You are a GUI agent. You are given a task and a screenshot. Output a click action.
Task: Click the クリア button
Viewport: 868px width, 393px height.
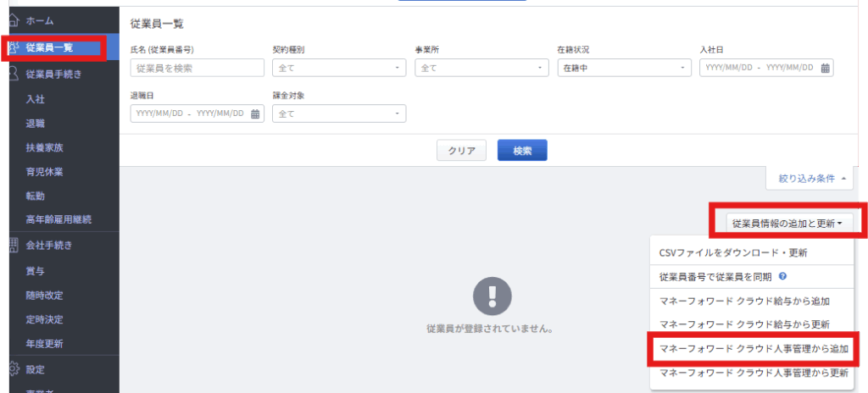(461, 151)
